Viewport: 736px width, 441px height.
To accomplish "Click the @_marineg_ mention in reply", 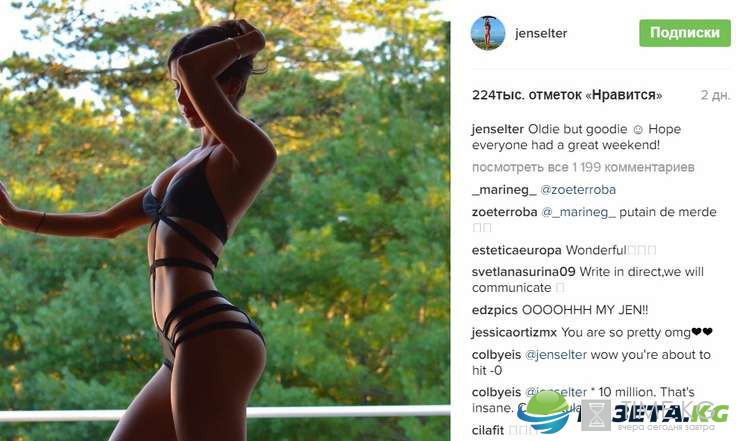I will tap(578, 212).
